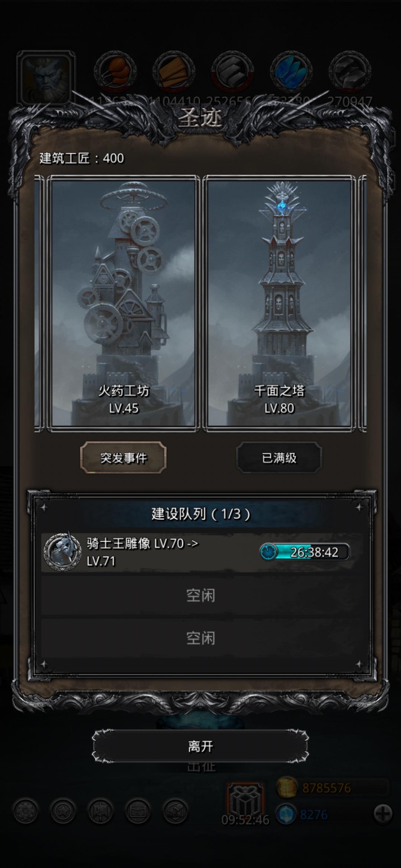Click the 突发事件 button

click(x=123, y=458)
